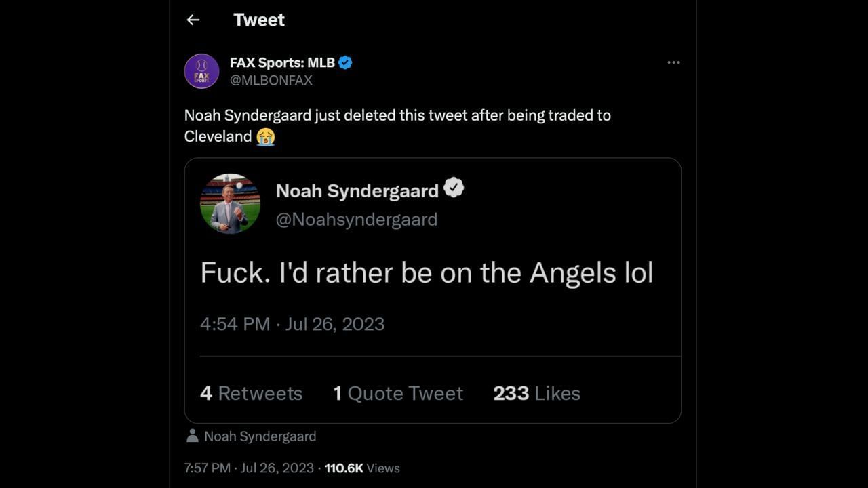Viewport: 868px width, 488px height.
Task: Click blue verified badge beside FAX Sports
Action: coord(345,63)
